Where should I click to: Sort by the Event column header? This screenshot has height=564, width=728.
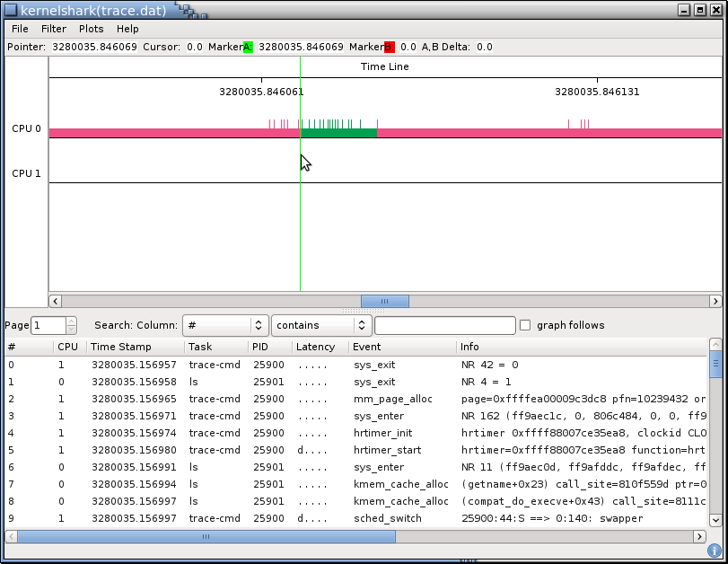[402, 347]
